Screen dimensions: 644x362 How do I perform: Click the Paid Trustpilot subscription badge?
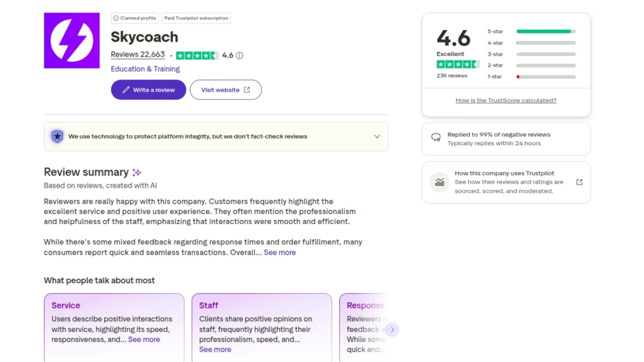pos(196,18)
